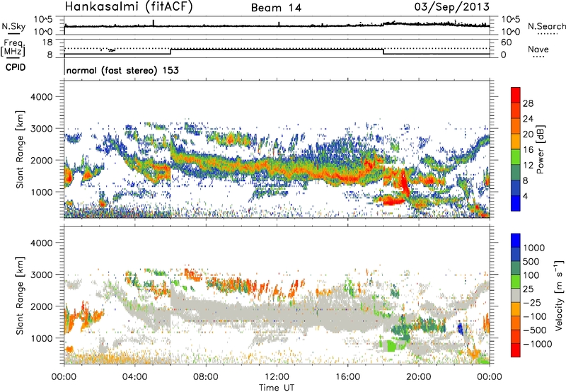Click the "4000" tick on power panel
The height and width of the screenshot is (392, 566).
point(41,97)
